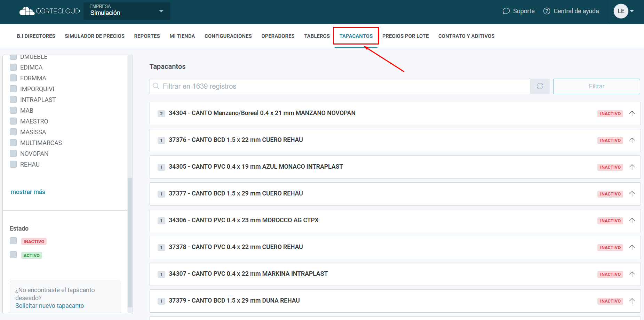Expand row 37378 CUERO REHAU arrow
Screen dimensions: 644x320
[632, 247]
